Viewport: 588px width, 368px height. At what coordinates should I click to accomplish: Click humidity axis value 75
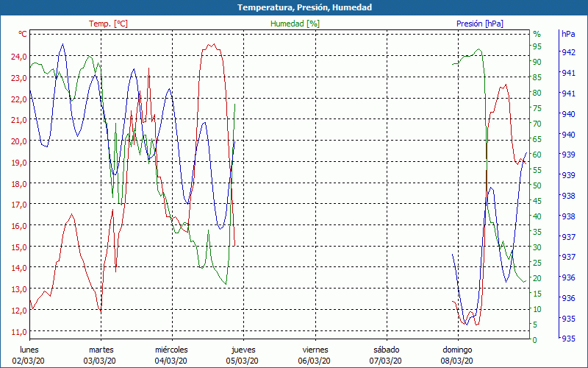(537, 108)
